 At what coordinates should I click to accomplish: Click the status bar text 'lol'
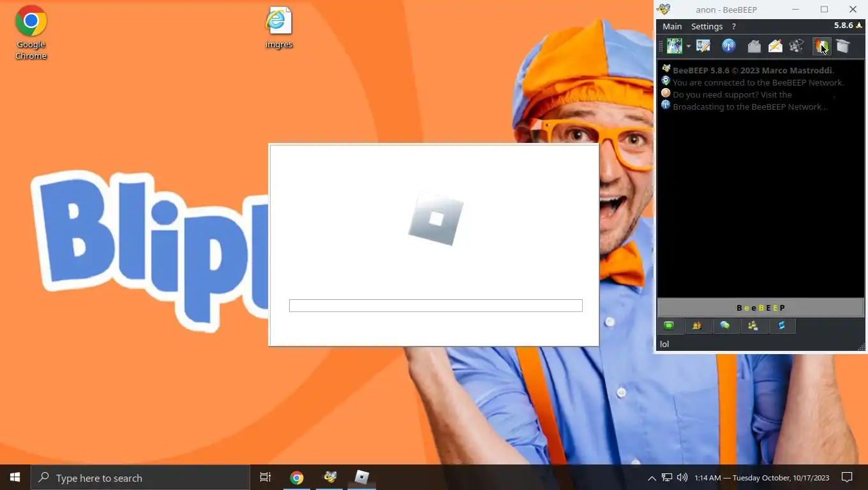point(664,344)
